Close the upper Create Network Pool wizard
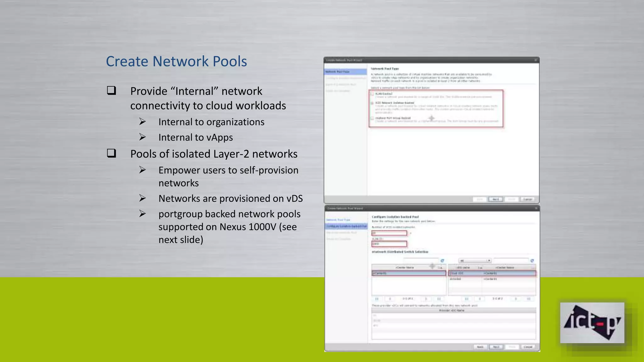Viewport: 644px width, 362px height. point(536,60)
